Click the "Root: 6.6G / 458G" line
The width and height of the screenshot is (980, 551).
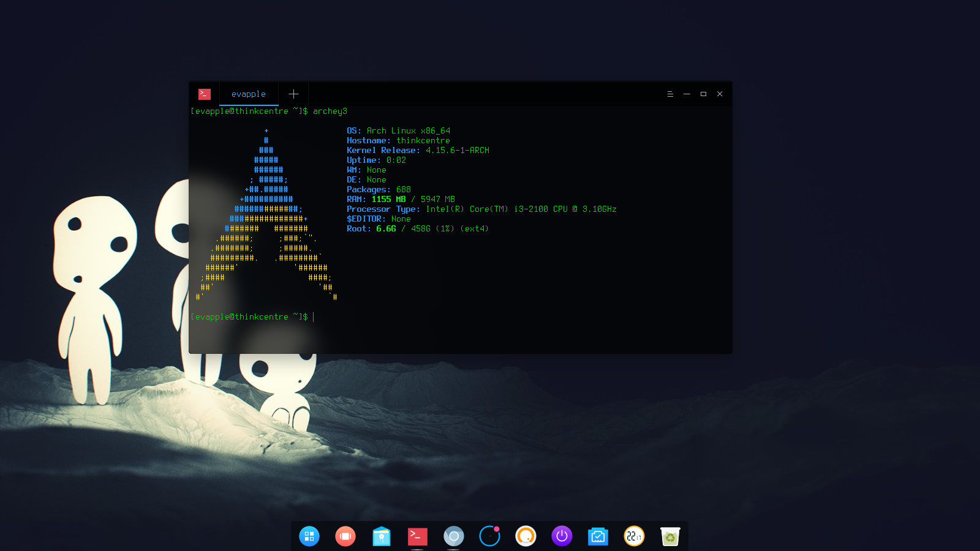pos(418,229)
